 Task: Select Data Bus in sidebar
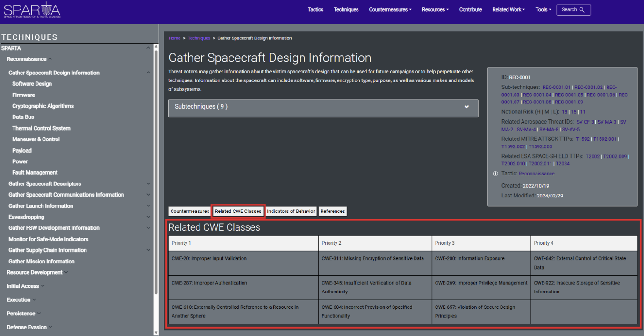point(23,117)
